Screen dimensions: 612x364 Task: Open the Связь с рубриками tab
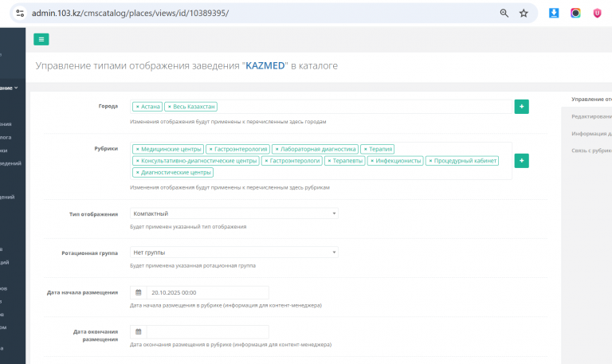[x=590, y=150]
